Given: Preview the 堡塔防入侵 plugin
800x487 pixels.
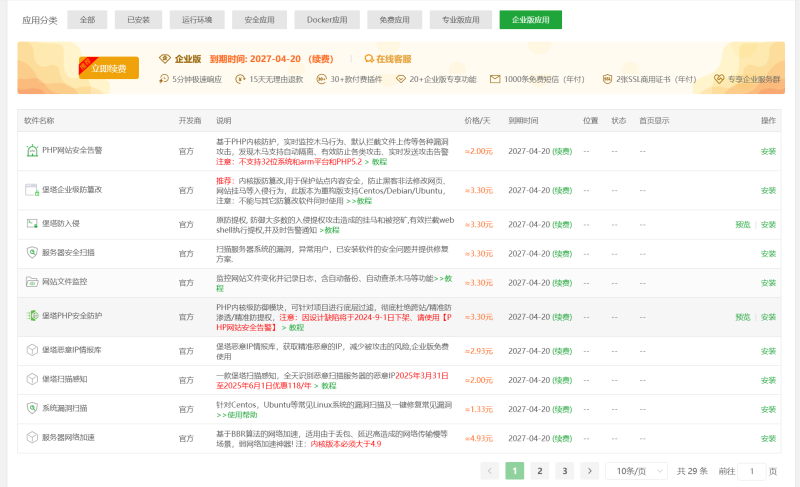Looking at the screenshot, I should coord(742,225).
